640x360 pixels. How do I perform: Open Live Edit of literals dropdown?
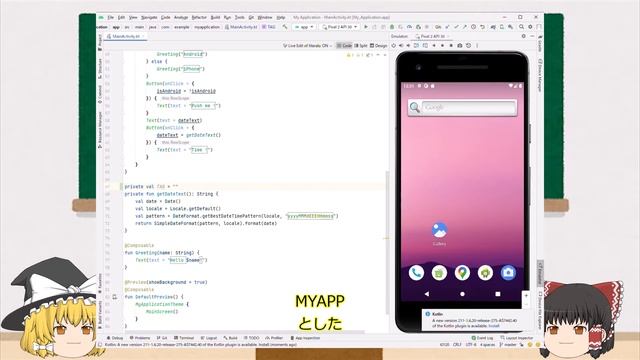pos(307,46)
